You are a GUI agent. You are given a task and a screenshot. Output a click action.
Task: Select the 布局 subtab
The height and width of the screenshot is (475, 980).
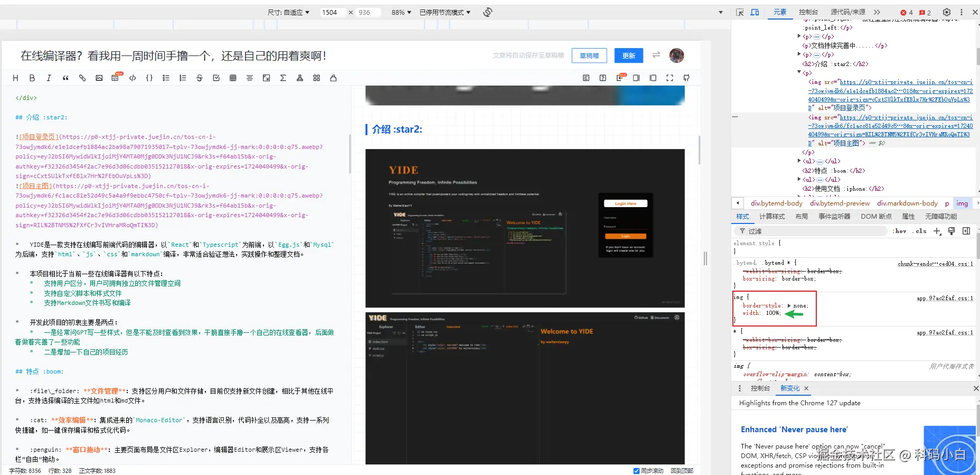802,217
